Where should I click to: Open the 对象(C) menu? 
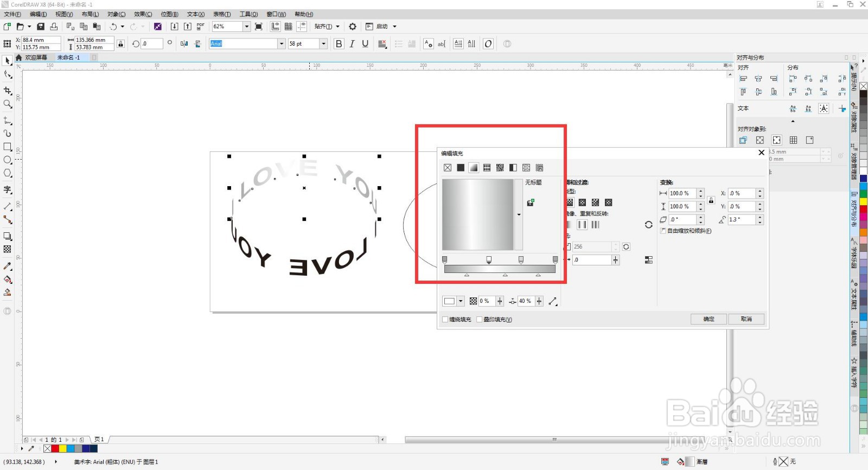pyautogui.click(x=116, y=14)
